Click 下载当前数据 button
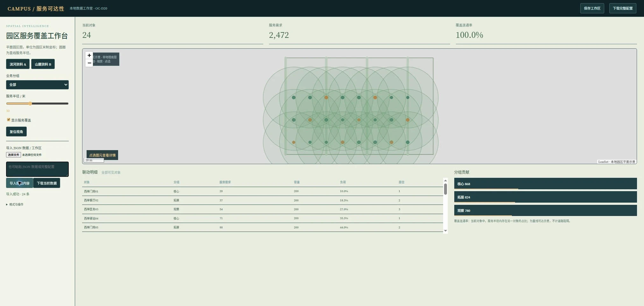This screenshot has width=644, height=306. coord(47,183)
